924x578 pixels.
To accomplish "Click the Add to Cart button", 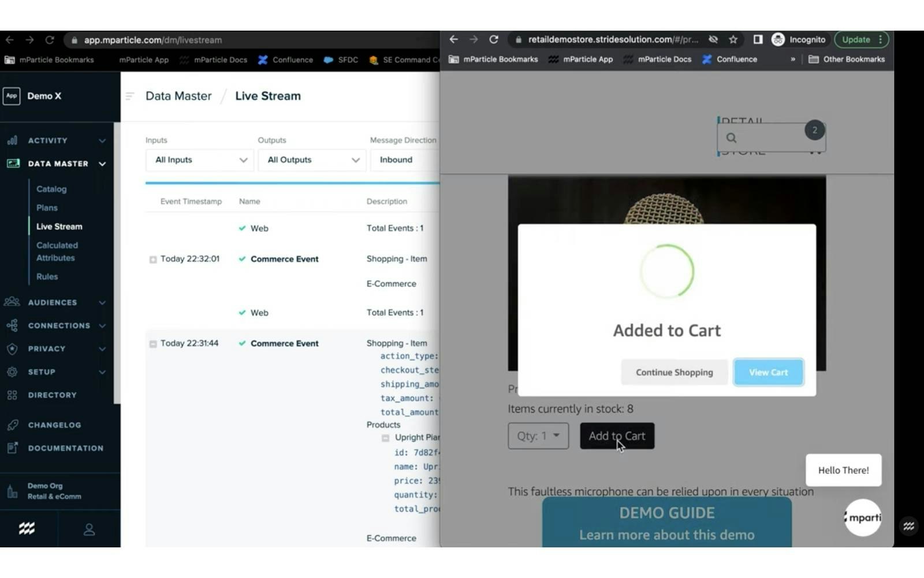I will (x=617, y=436).
